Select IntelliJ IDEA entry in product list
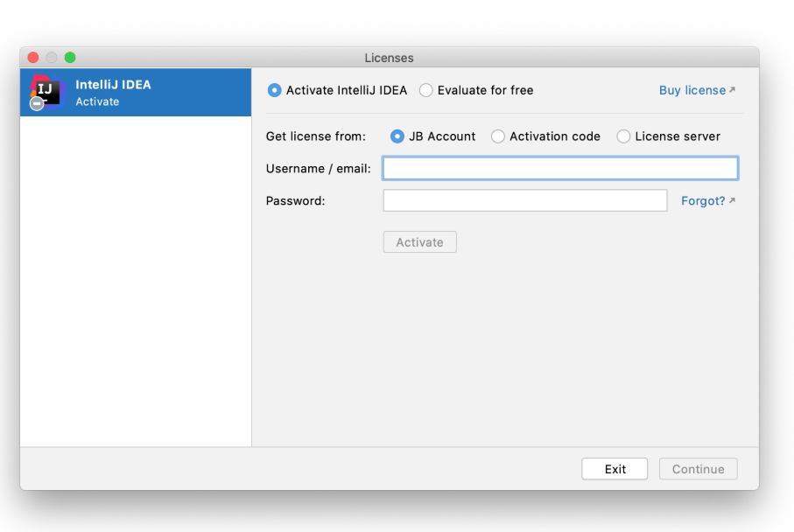 pos(136,93)
